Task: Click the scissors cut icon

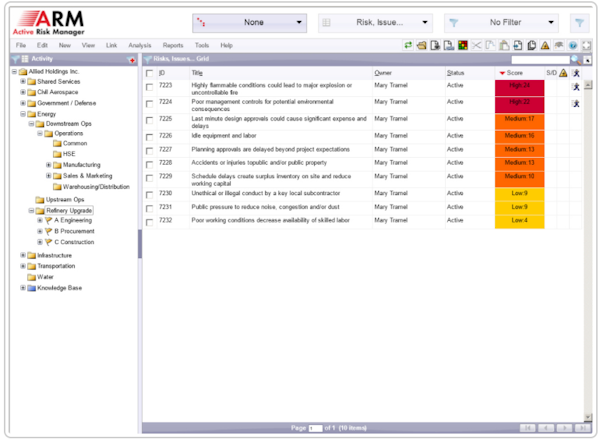Action: click(x=477, y=46)
